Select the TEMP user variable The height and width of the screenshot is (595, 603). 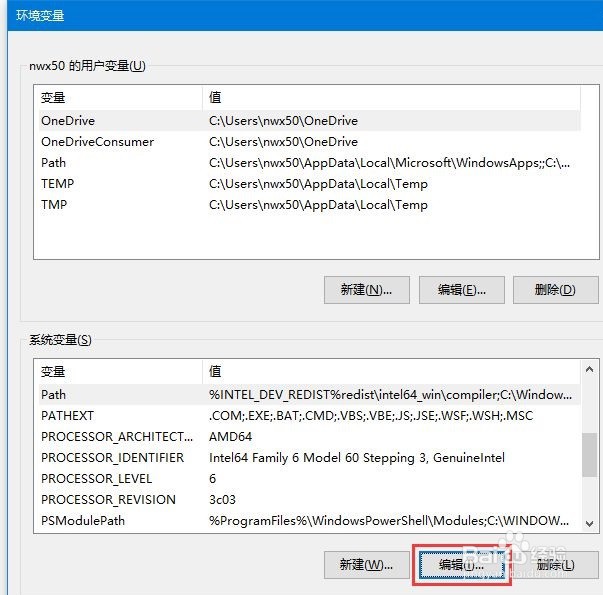tap(310, 184)
